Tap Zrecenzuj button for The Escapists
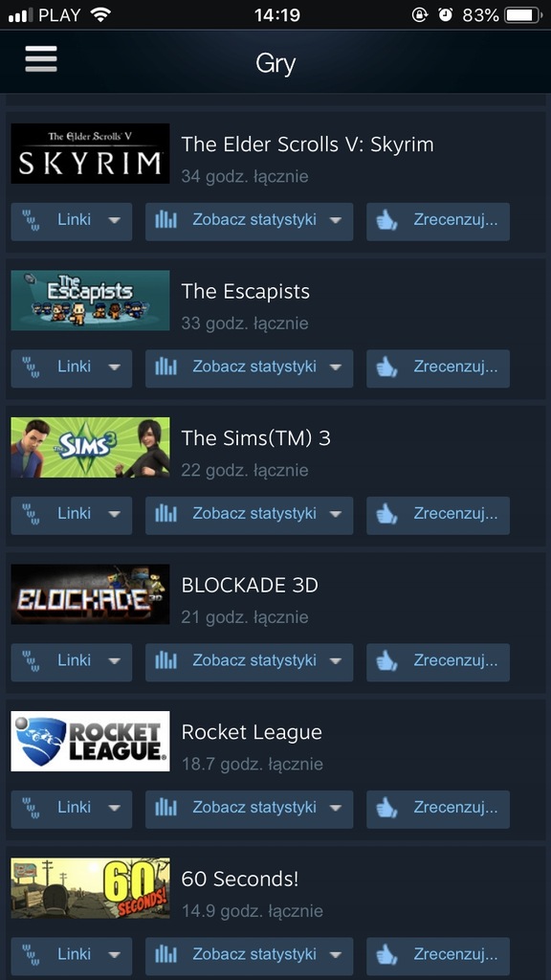 [x=438, y=368]
